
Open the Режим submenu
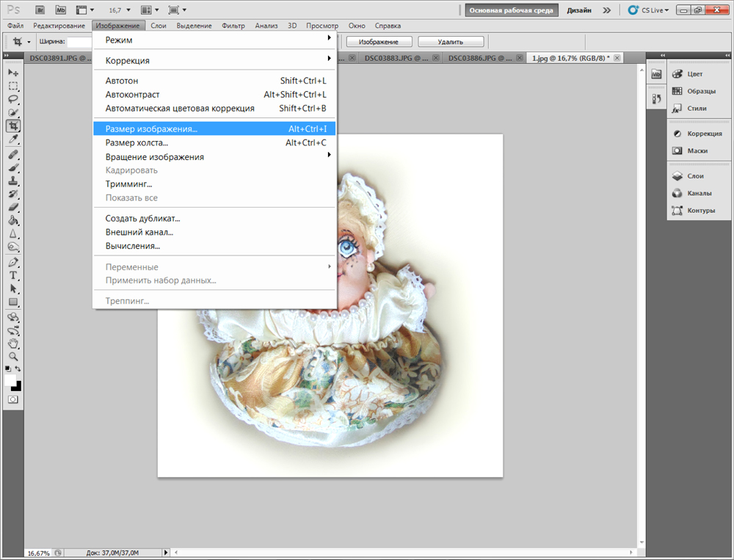pos(214,40)
